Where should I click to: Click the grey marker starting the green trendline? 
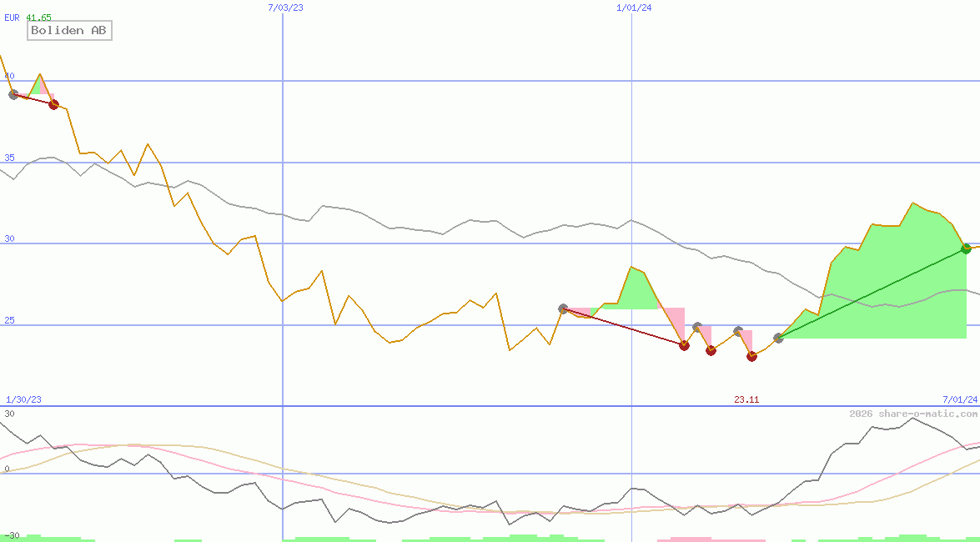point(778,338)
